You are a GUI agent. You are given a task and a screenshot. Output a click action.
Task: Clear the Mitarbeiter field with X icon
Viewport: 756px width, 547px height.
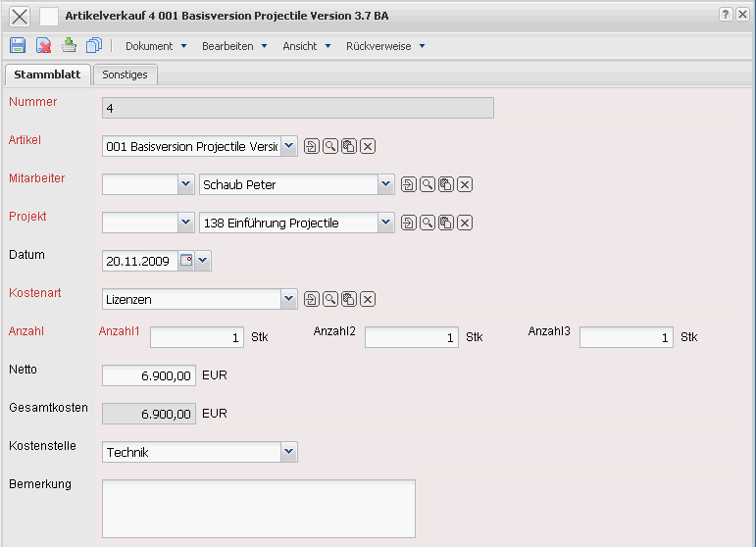(x=465, y=184)
